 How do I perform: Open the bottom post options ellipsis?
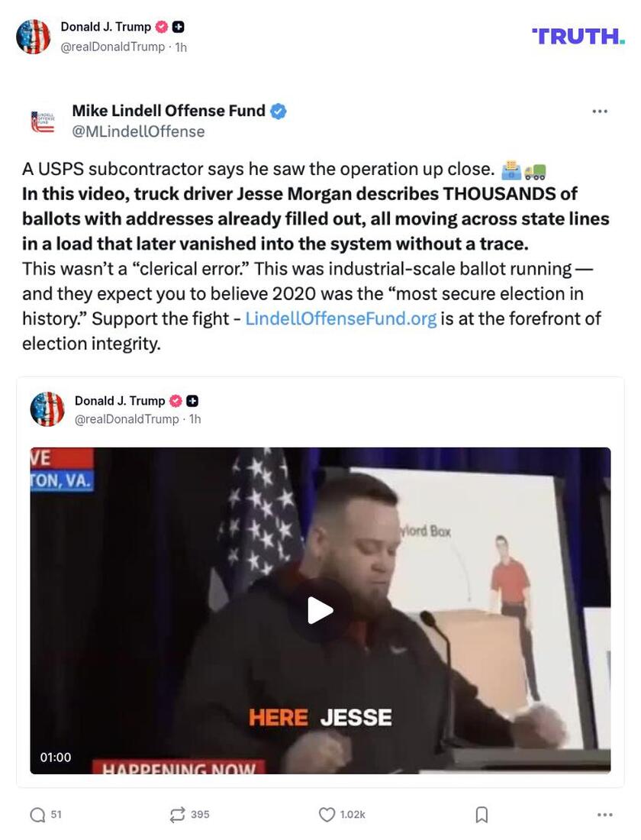point(604,815)
